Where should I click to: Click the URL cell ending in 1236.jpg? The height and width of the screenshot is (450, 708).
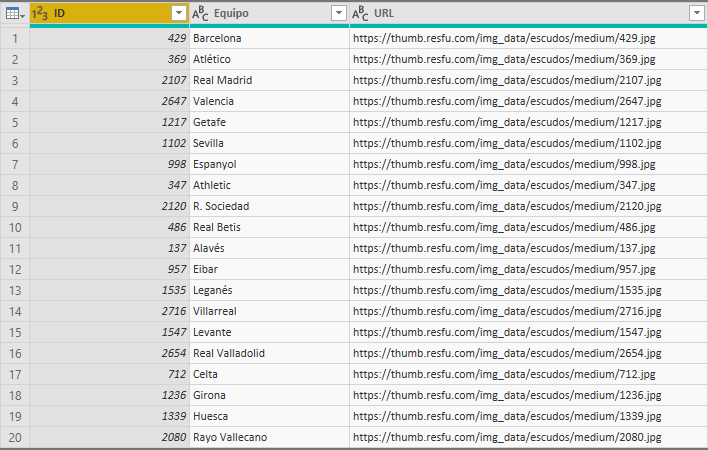coord(528,395)
